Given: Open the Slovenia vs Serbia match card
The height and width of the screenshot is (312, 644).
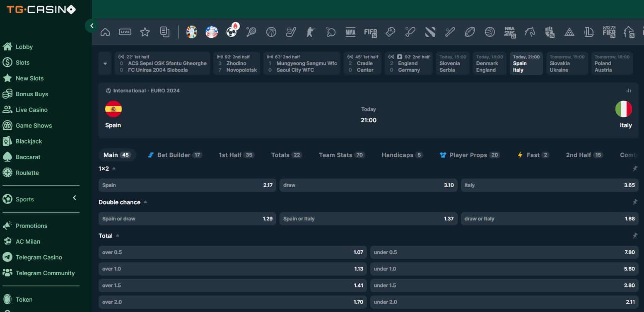Looking at the screenshot, I should 453,63.
